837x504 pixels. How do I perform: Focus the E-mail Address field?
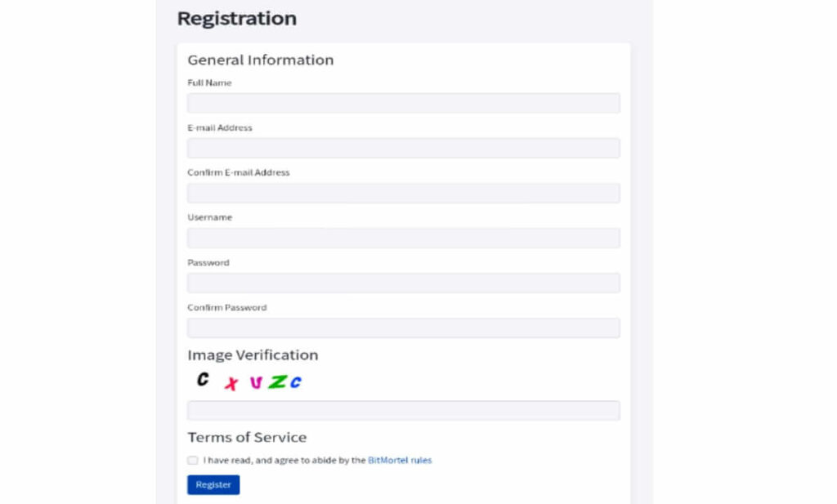(404, 148)
